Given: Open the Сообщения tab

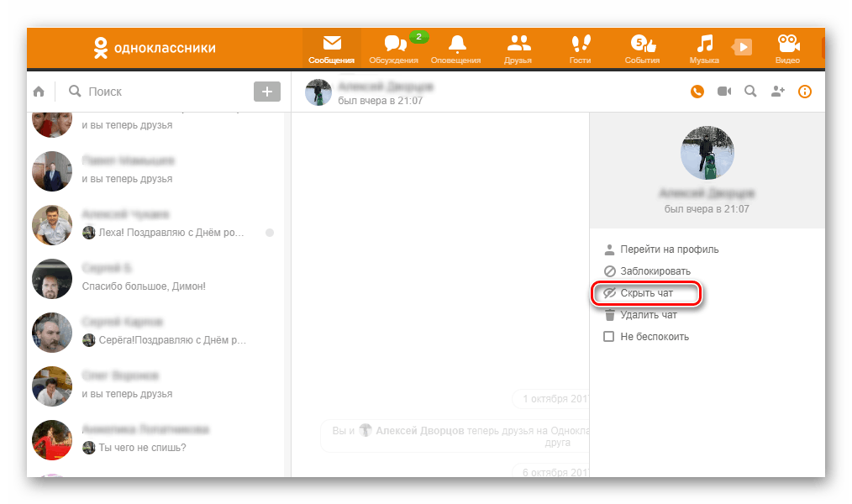Looking at the screenshot, I should 331,49.
